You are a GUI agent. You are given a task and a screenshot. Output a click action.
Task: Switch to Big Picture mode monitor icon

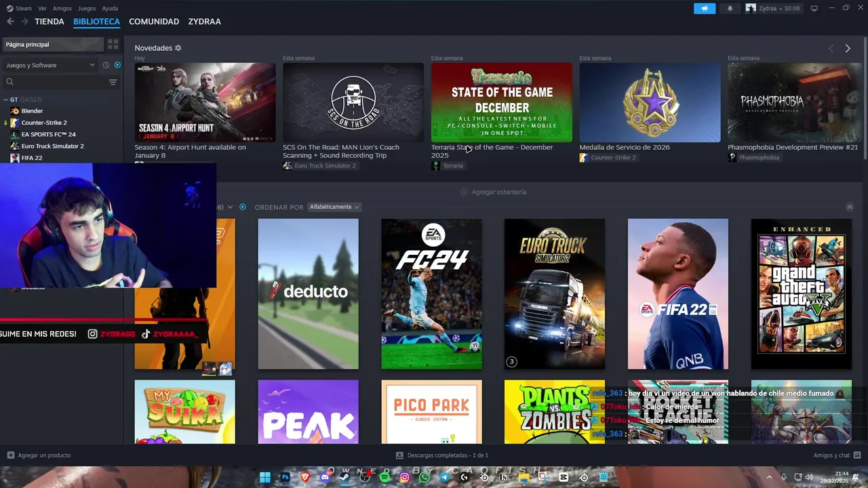click(x=814, y=8)
